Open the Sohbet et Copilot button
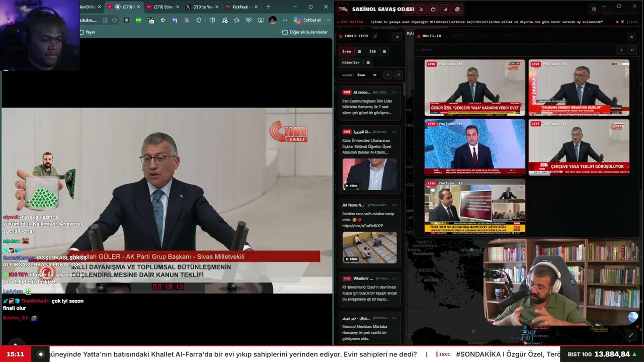This screenshot has width=644, height=362. [x=307, y=20]
